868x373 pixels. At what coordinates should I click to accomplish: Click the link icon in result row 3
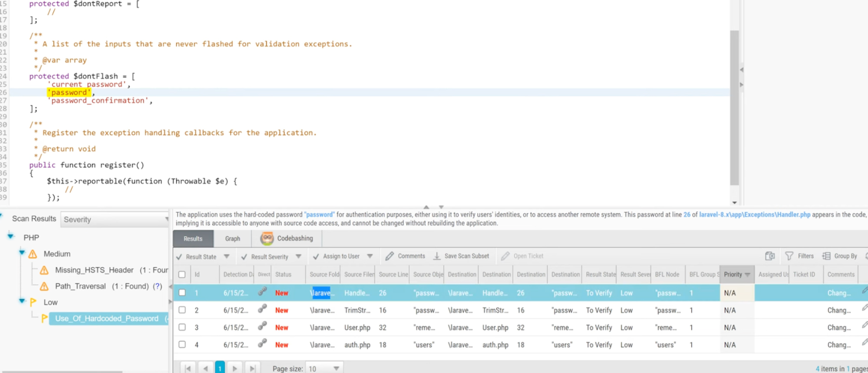click(262, 326)
